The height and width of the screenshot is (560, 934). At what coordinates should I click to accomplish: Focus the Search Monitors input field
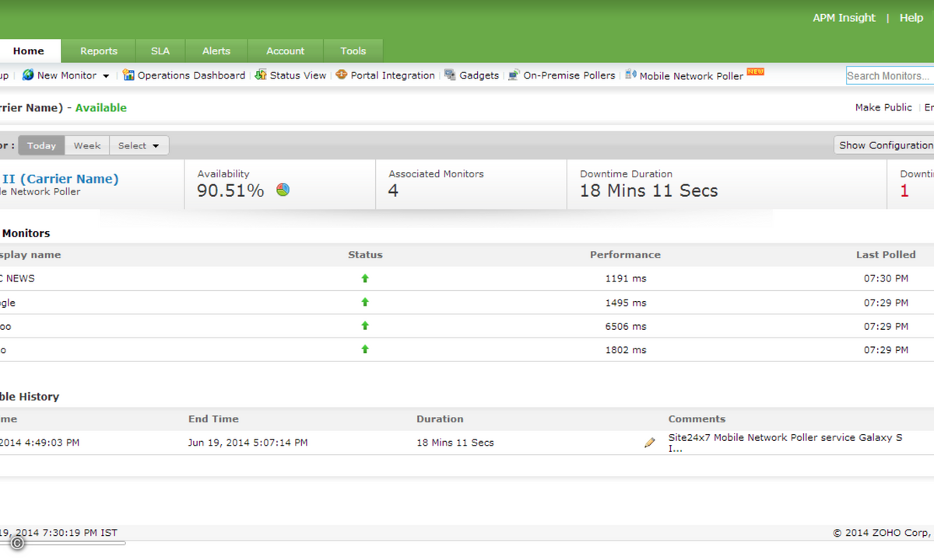coord(890,75)
